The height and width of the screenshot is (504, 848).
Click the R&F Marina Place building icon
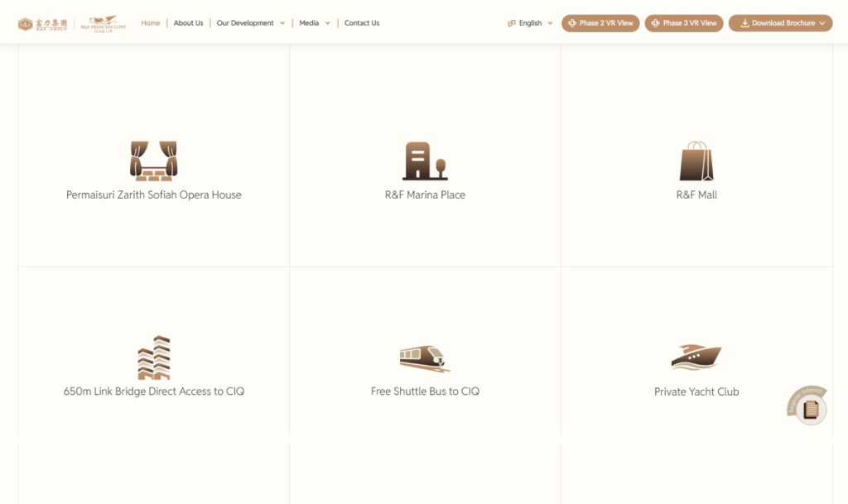(425, 161)
